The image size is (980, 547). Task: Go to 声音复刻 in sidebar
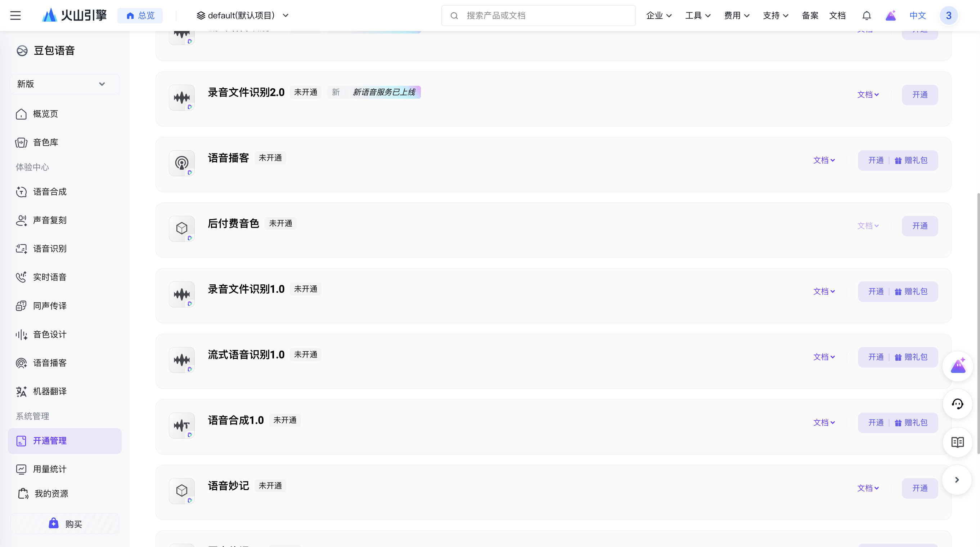click(x=65, y=221)
